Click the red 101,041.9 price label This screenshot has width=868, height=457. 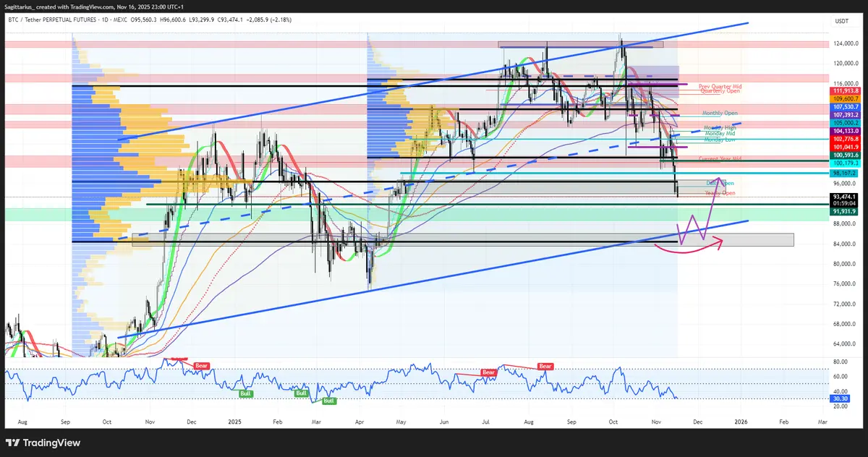point(846,147)
